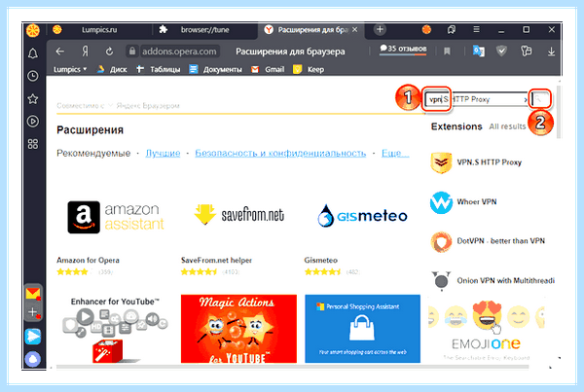
Task: Open Personal Shopping Assistant thumbnail
Action: [x=362, y=329]
